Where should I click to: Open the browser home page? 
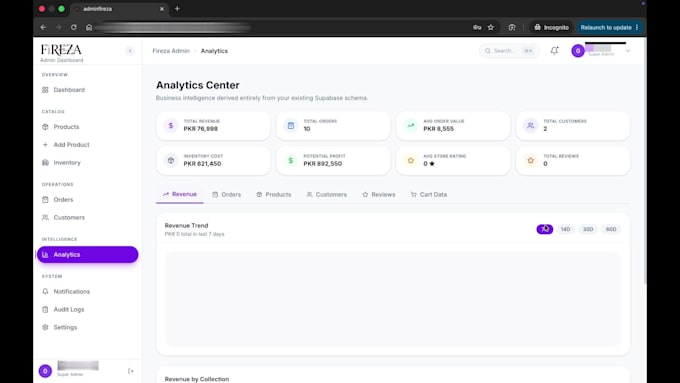89,27
